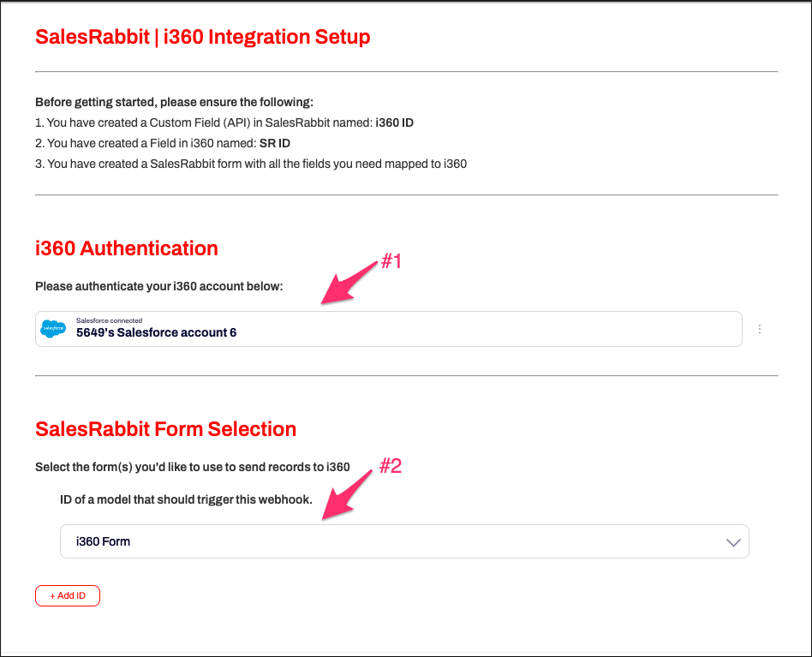Click the pink "#1" annotation label
The width and height of the screenshot is (812, 657).
391,262
